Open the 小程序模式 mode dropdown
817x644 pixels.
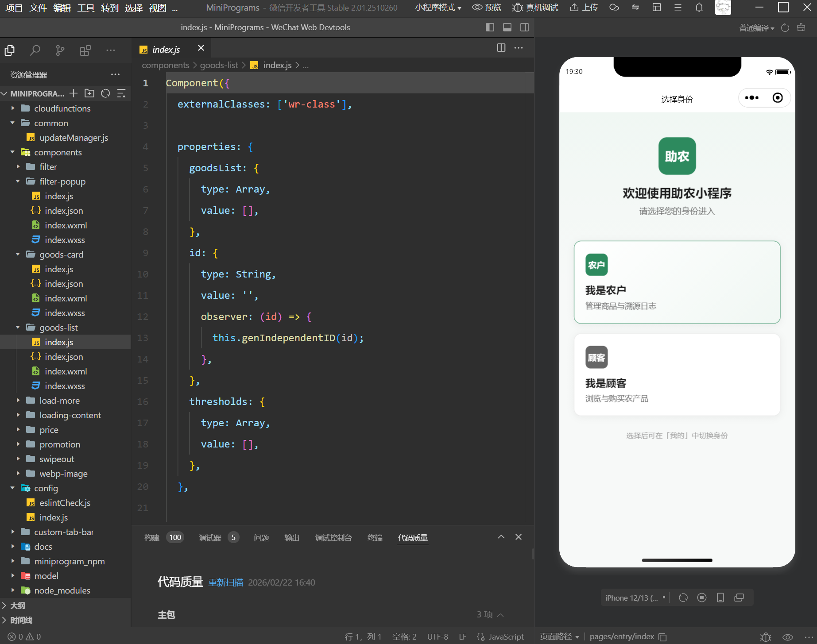(x=438, y=8)
